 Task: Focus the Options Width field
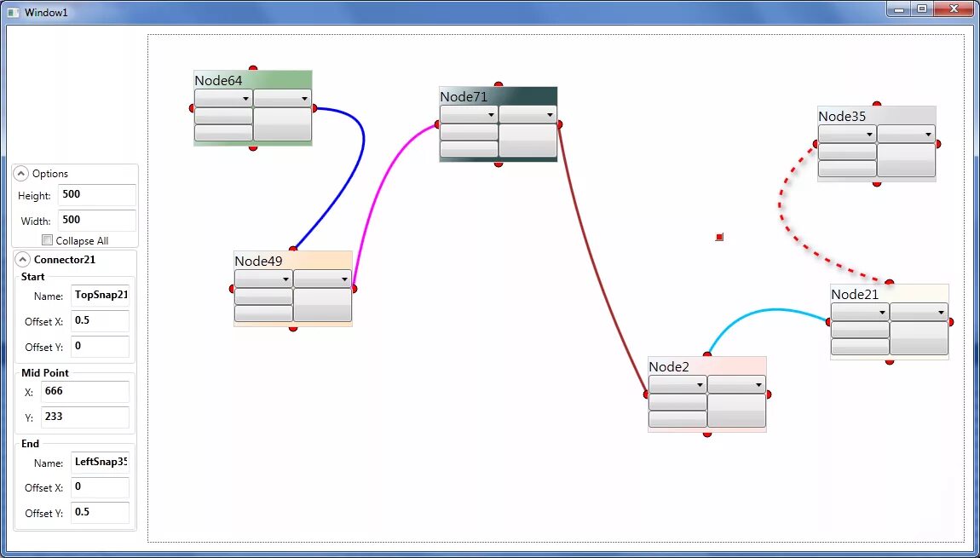click(97, 221)
